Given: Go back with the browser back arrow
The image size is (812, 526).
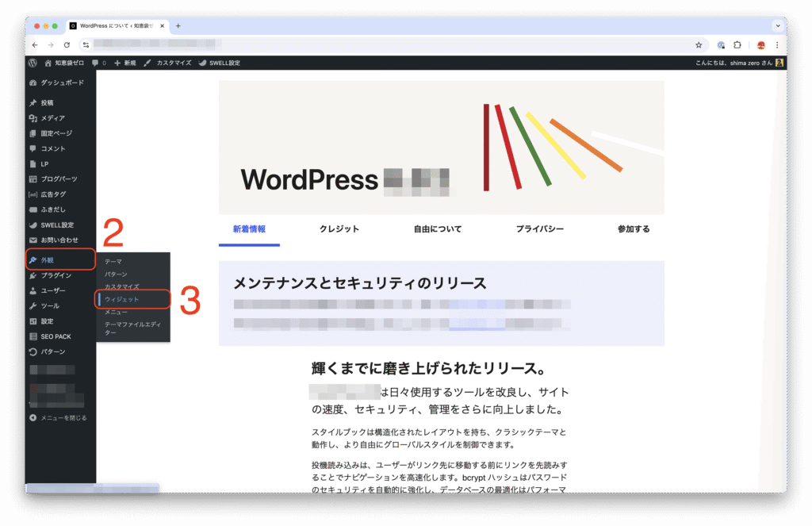Looking at the screenshot, I should coord(35,45).
